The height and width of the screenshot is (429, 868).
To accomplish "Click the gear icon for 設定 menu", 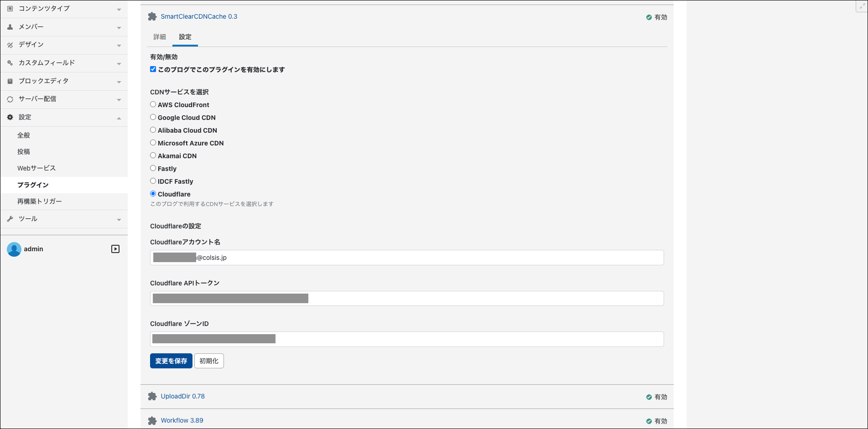I will (10, 117).
